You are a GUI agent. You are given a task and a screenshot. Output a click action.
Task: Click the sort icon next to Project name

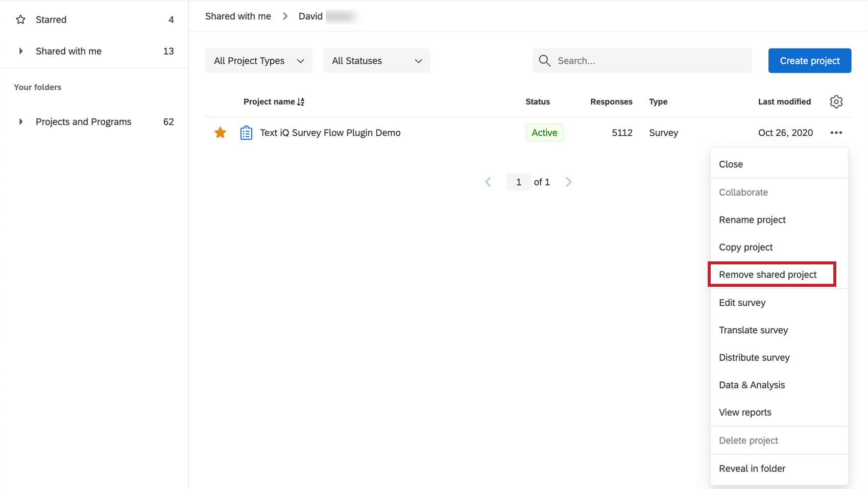tap(301, 102)
